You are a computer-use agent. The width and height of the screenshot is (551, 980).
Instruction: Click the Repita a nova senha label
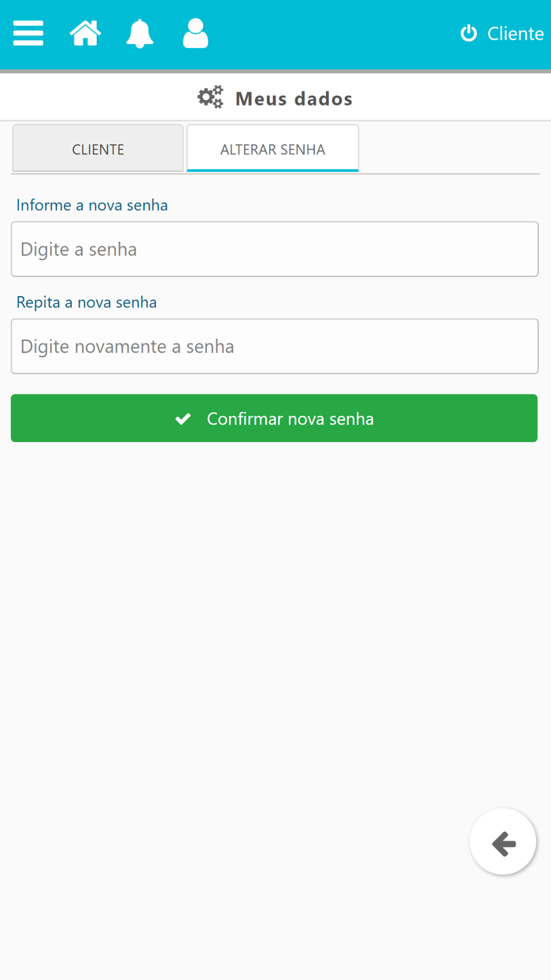click(87, 302)
